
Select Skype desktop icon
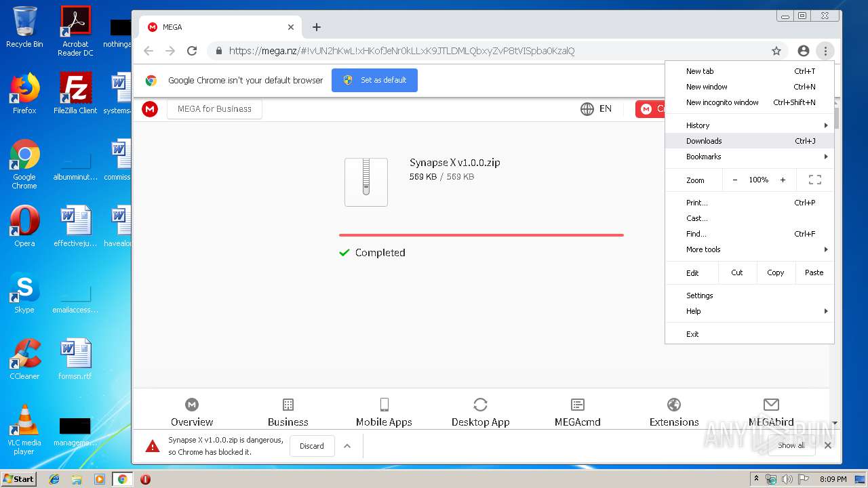(24, 292)
